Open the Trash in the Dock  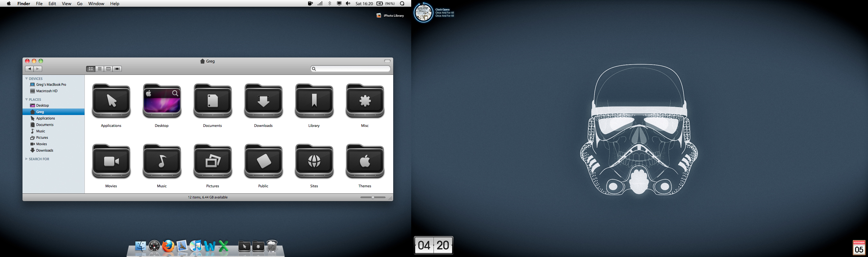tap(272, 246)
